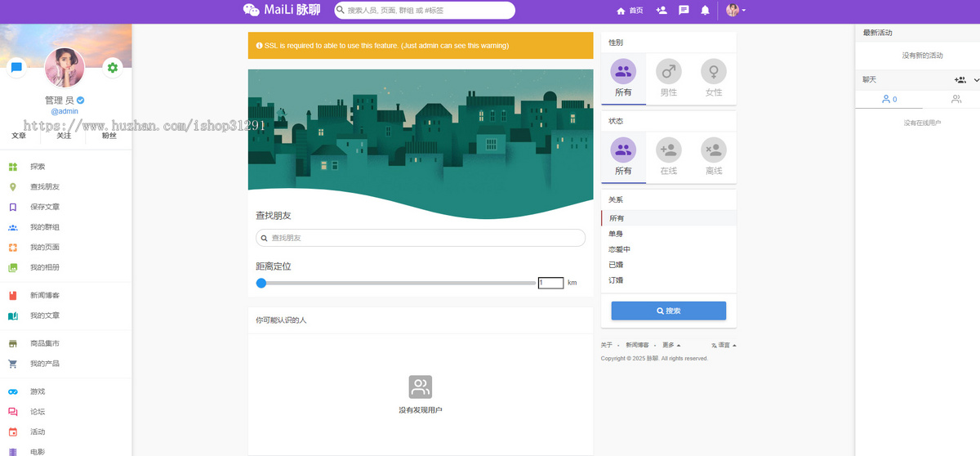Switch to online users chat tab
Screen dimensions: 980x456
click(x=889, y=99)
